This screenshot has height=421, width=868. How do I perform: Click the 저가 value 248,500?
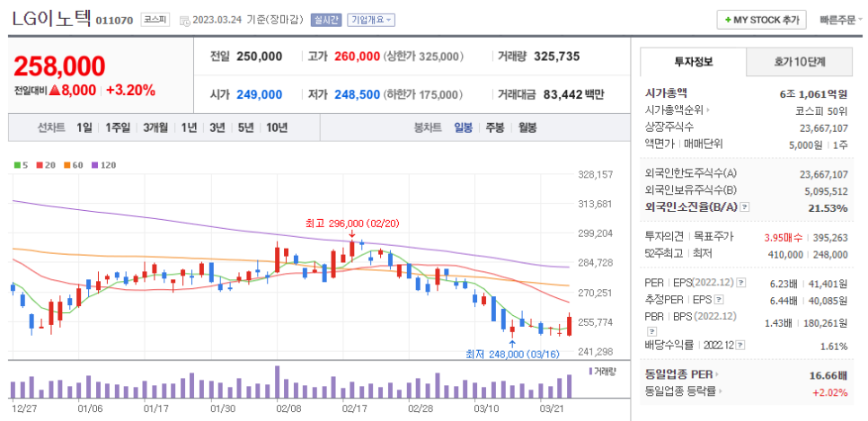pos(357,94)
